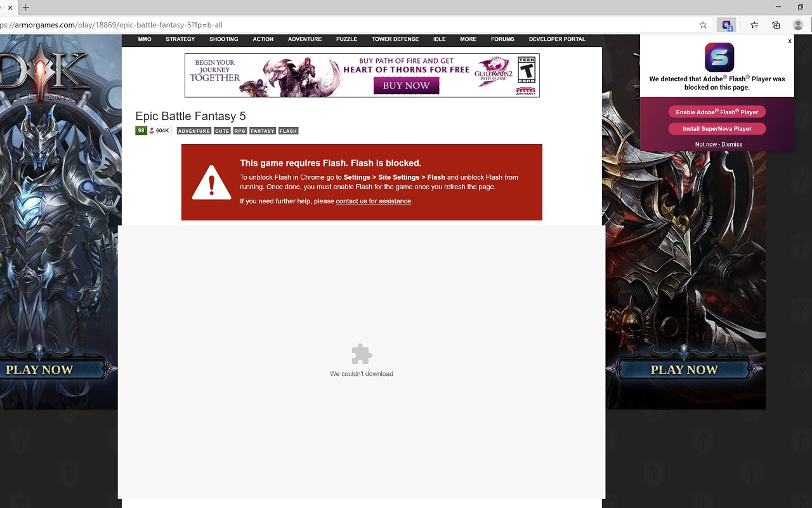Click the ESRB Teen rating logo in the ad
Screen dimensions: 812x508
coord(526,70)
